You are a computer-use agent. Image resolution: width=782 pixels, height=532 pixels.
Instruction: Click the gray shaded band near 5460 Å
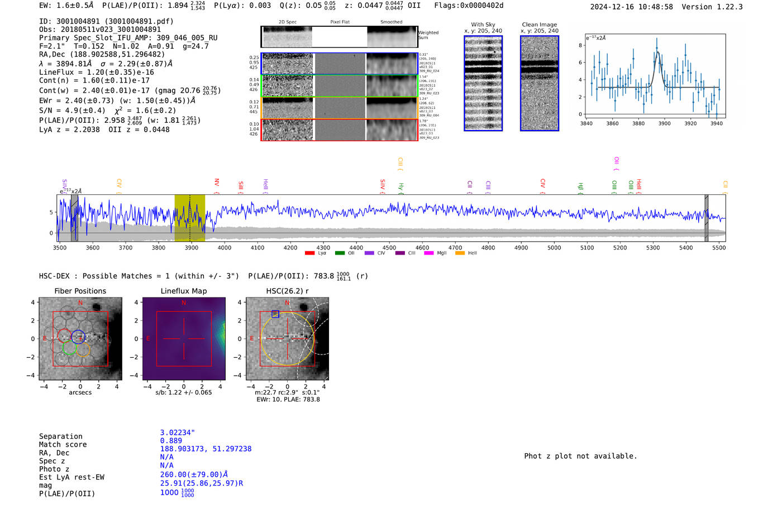tap(707, 218)
